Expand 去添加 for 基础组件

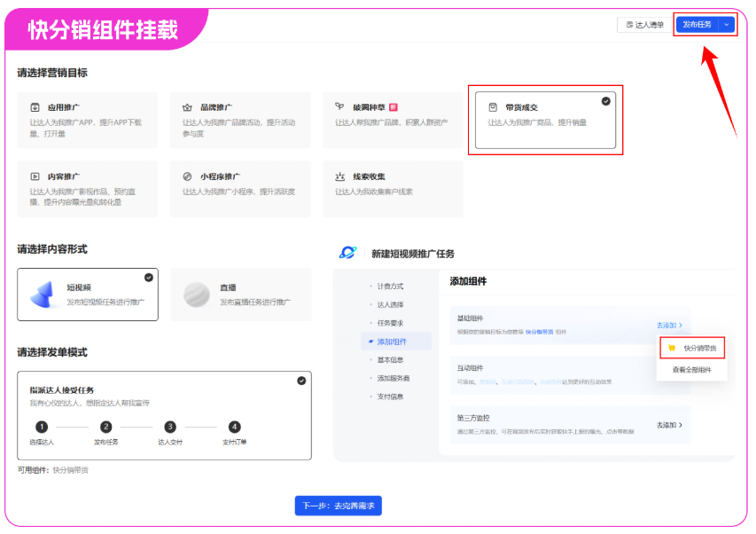[669, 326]
